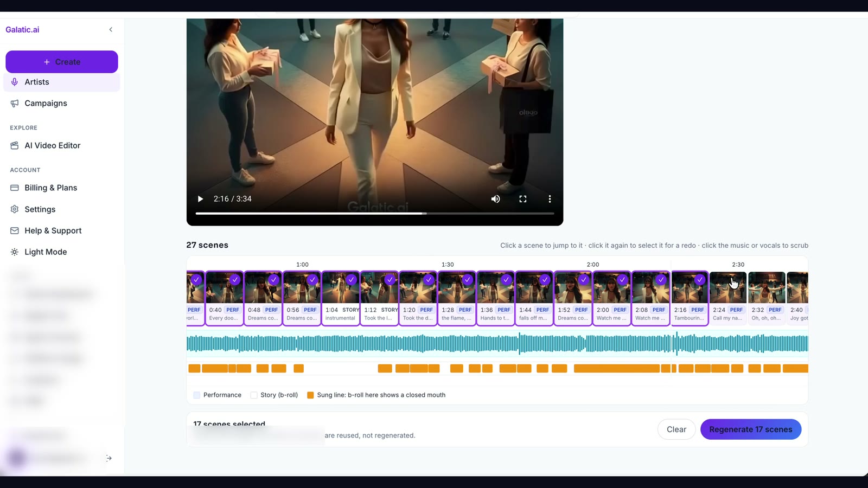Click the music waveform track to scrub
868x488 pixels.
pos(497,344)
